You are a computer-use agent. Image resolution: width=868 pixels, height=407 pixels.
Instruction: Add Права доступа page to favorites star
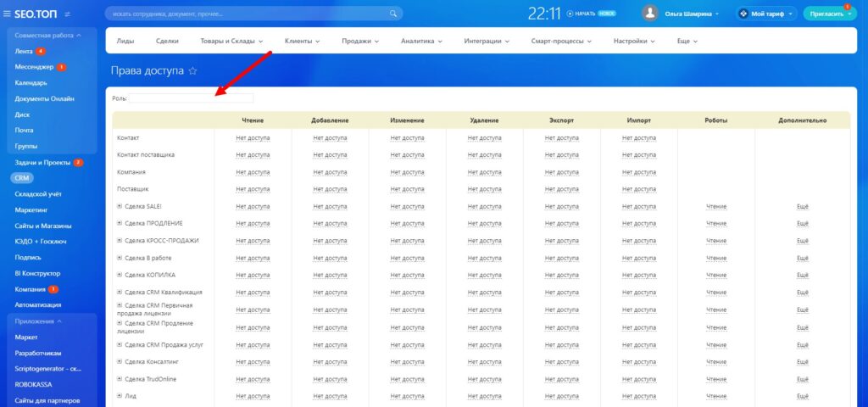tap(192, 71)
